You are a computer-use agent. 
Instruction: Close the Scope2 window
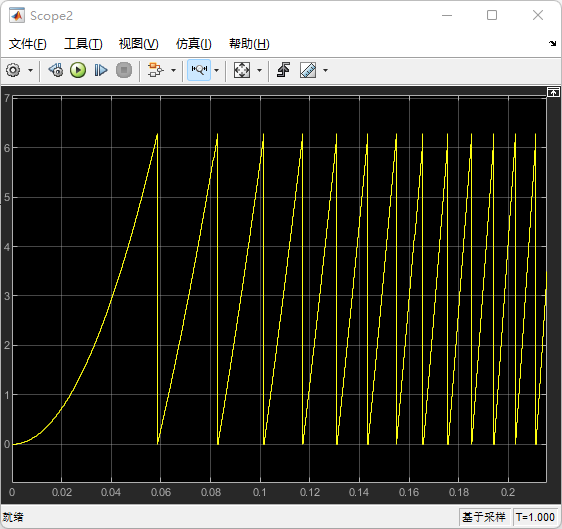click(538, 15)
